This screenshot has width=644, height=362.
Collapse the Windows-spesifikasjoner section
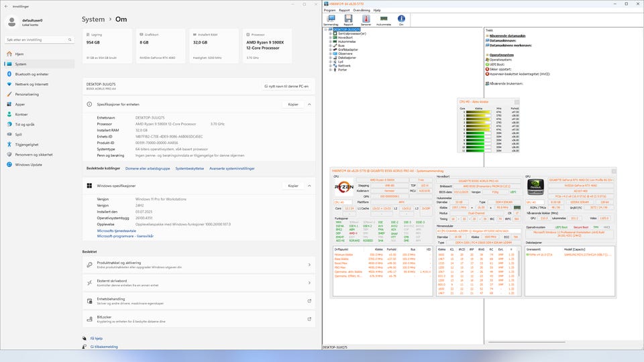pos(309,186)
